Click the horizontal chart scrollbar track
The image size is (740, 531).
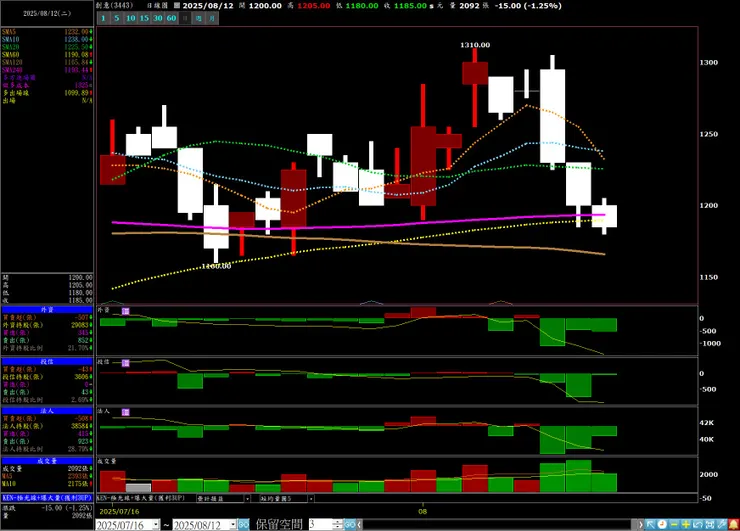[x=499, y=524]
